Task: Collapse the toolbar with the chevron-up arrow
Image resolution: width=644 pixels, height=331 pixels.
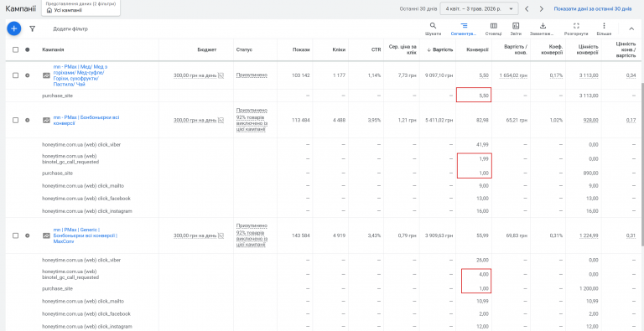Action: pyautogui.click(x=631, y=28)
